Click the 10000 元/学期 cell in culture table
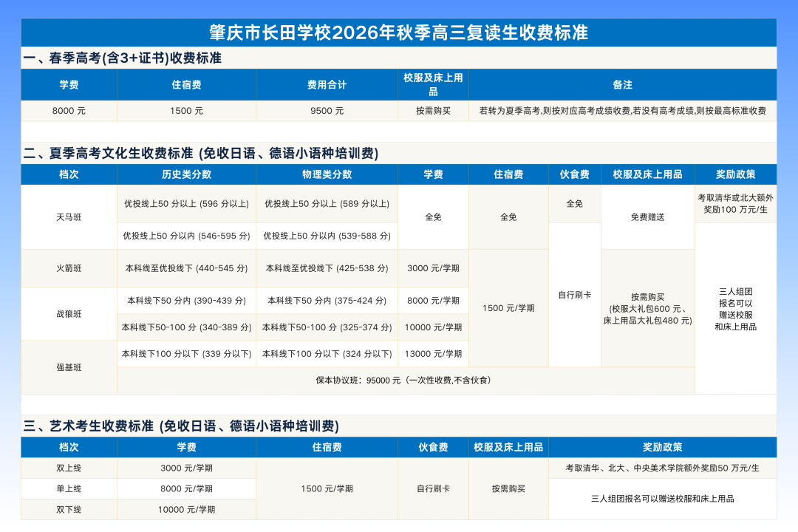798x532 pixels. tap(433, 327)
